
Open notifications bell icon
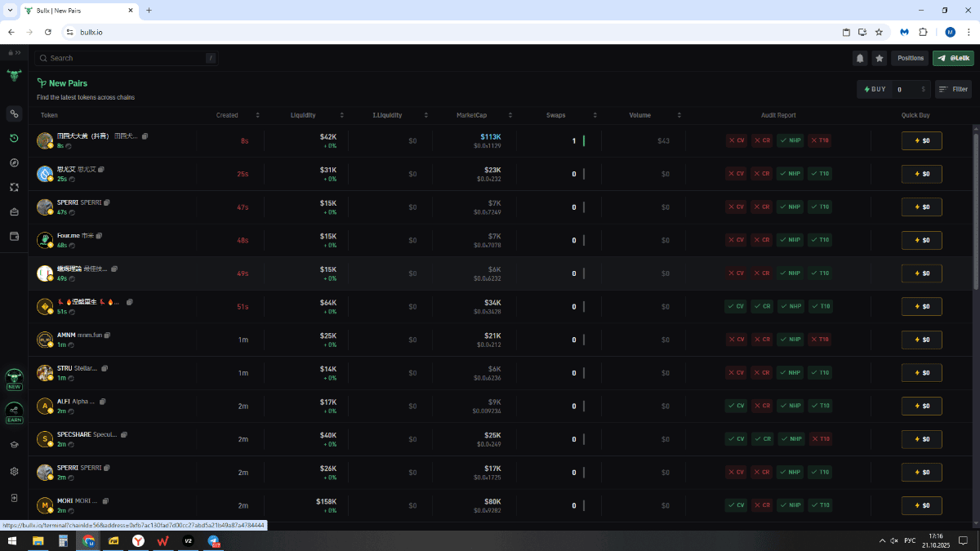click(860, 58)
